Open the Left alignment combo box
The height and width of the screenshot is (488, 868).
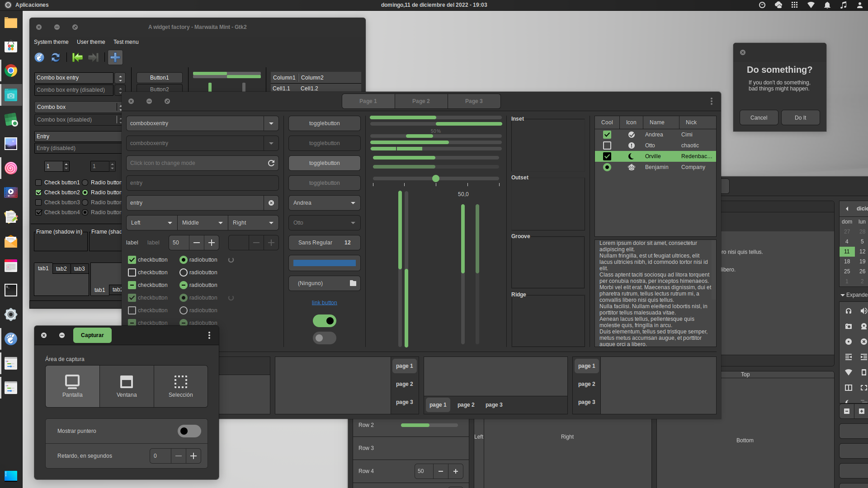tap(151, 223)
